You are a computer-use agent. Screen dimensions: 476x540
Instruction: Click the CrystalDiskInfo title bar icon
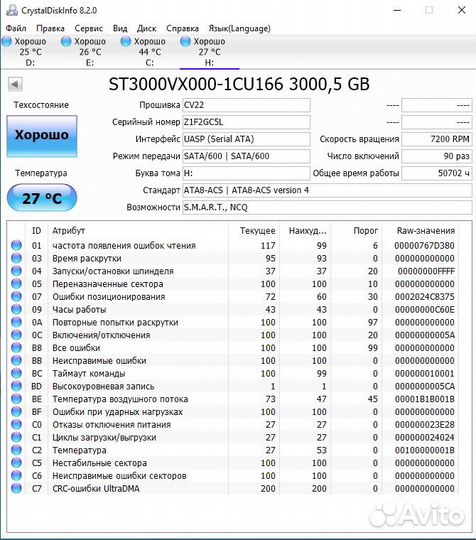pyautogui.click(x=12, y=10)
